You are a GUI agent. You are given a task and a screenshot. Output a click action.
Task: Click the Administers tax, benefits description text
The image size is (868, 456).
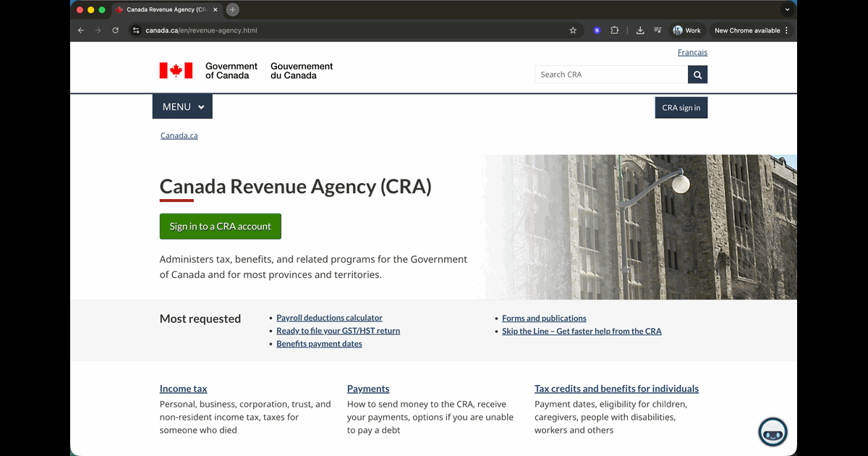tap(313, 267)
